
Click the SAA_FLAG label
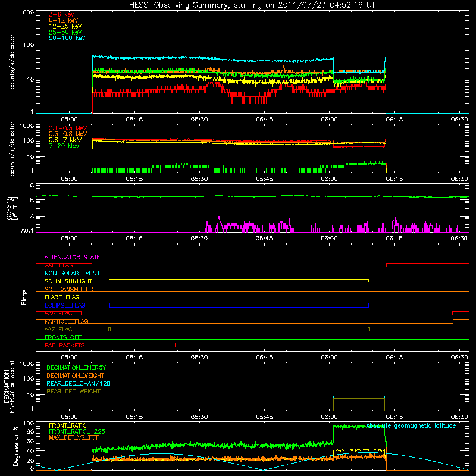click(58, 314)
